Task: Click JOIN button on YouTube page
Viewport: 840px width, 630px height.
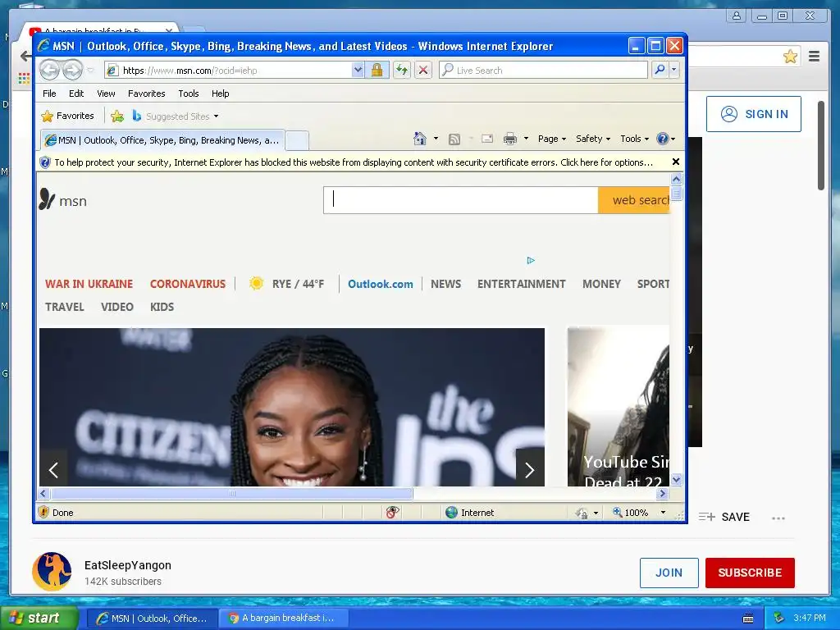Action: coord(669,573)
